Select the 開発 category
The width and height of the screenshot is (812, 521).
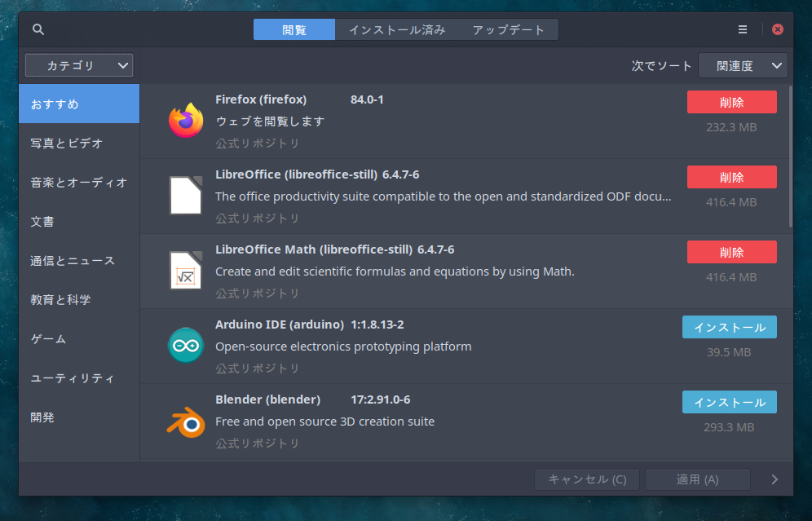pos(79,417)
